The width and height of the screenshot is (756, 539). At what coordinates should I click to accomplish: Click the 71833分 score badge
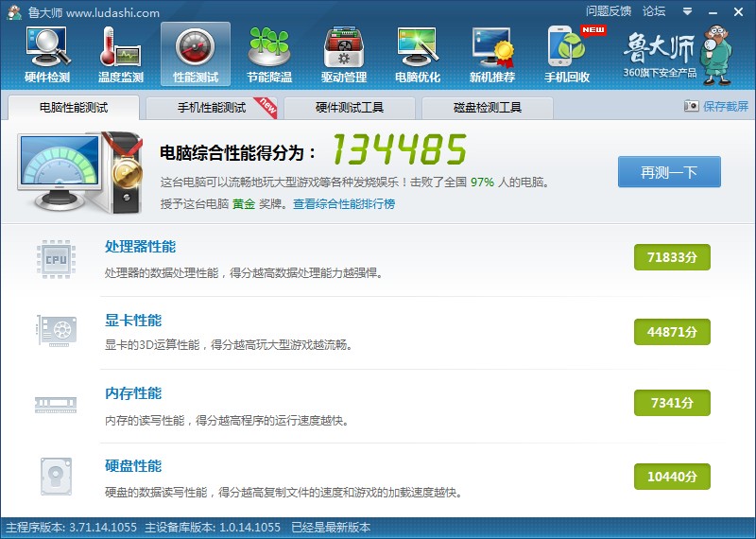click(672, 257)
